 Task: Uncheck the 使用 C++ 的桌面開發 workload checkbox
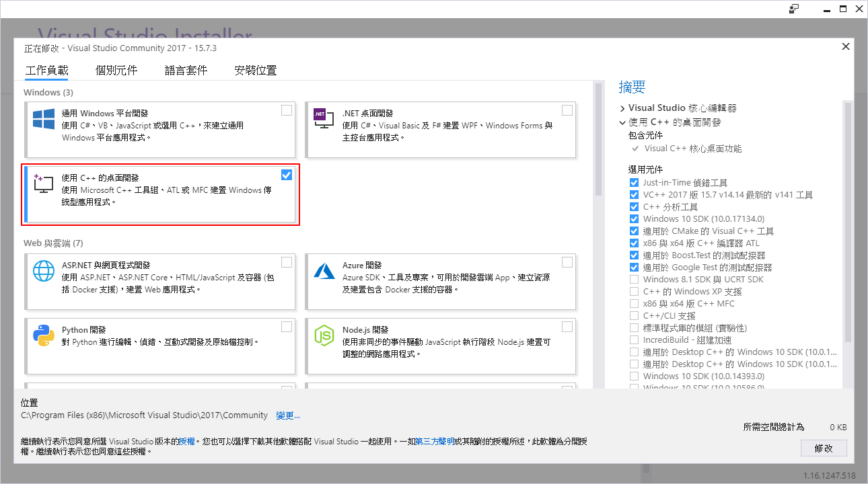287,175
